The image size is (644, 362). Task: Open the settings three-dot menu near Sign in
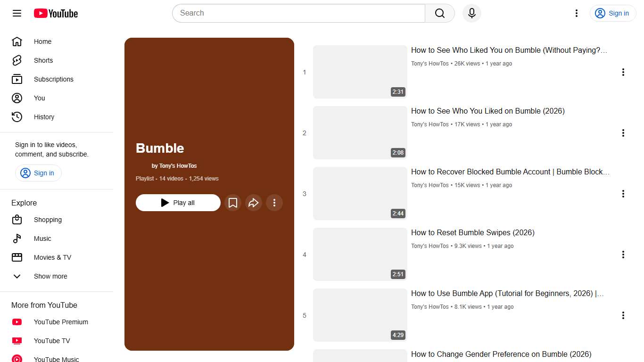coord(576,13)
